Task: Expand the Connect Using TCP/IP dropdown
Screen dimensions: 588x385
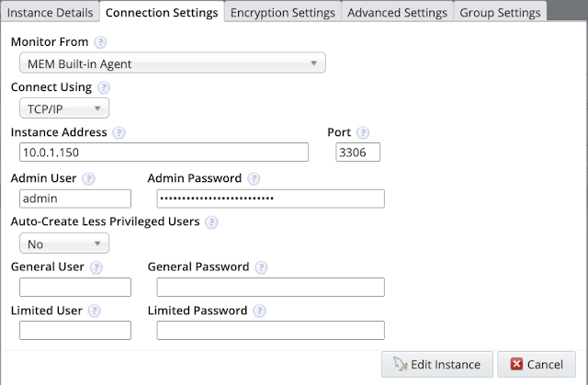Action: click(64, 108)
